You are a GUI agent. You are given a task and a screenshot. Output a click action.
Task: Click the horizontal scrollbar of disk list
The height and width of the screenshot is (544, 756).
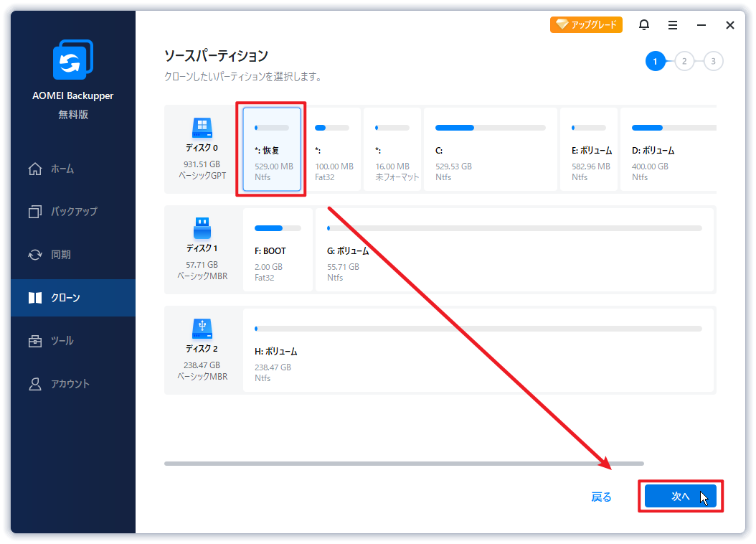click(x=404, y=464)
